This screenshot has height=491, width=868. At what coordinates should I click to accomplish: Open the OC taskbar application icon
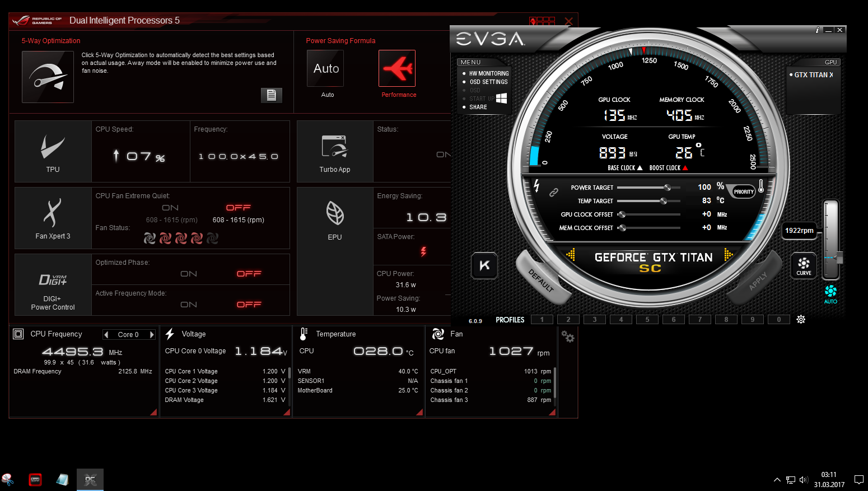coord(90,480)
